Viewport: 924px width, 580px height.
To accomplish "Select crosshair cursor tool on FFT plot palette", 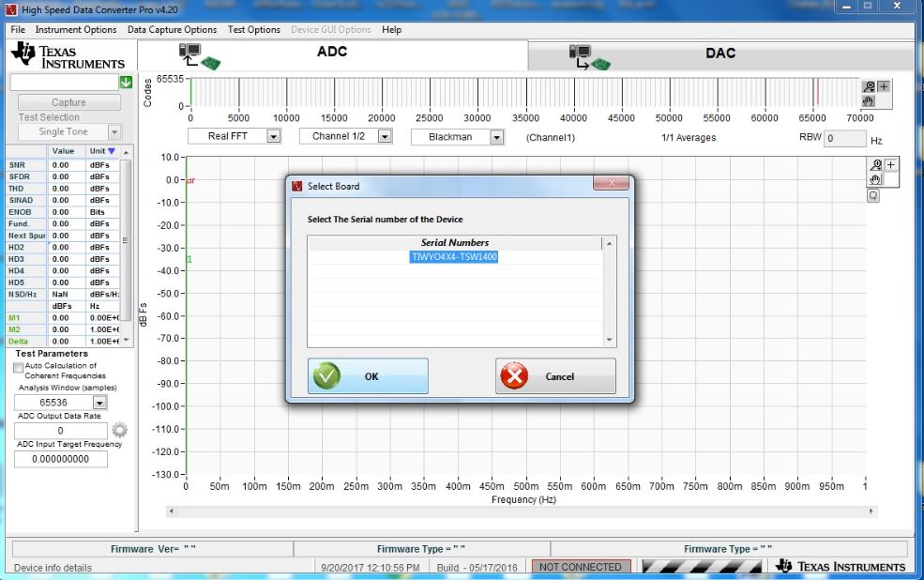I will [x=891, y=165].
